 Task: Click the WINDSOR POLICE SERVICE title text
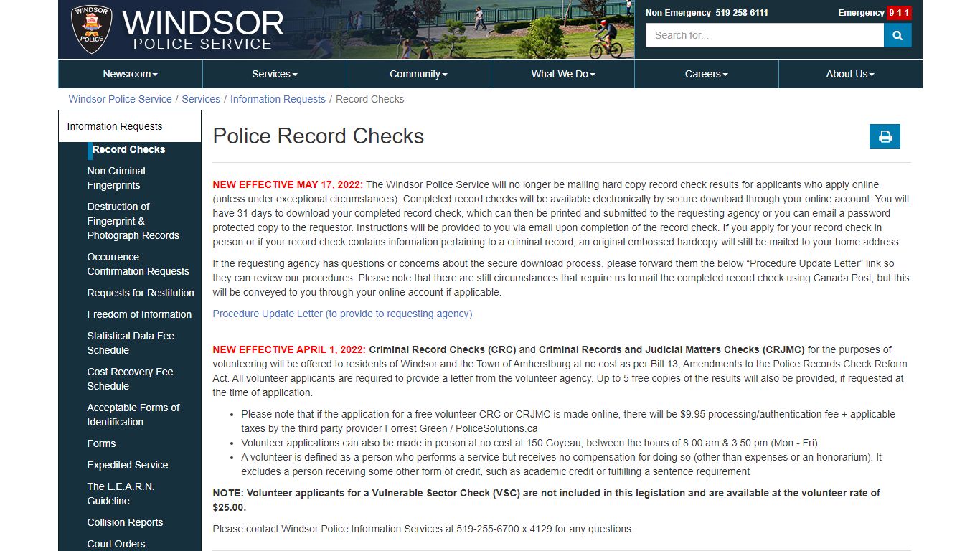(x=202, y=29)
